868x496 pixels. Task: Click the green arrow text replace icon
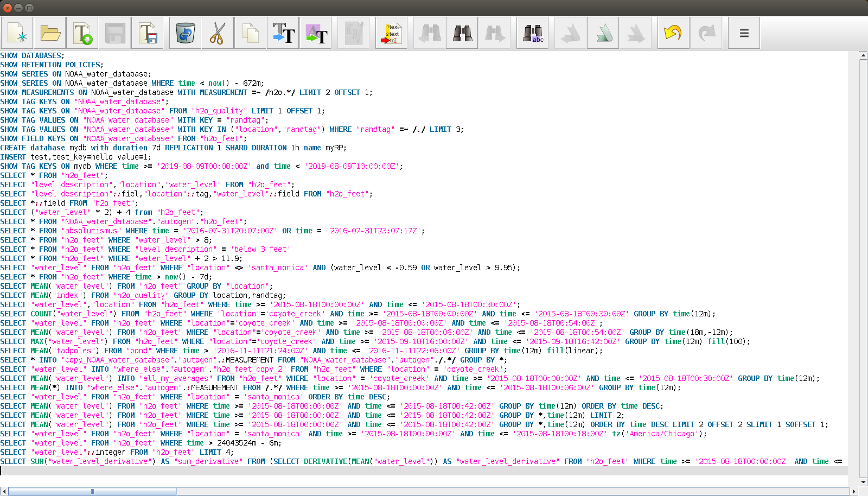tap(315, 33)
